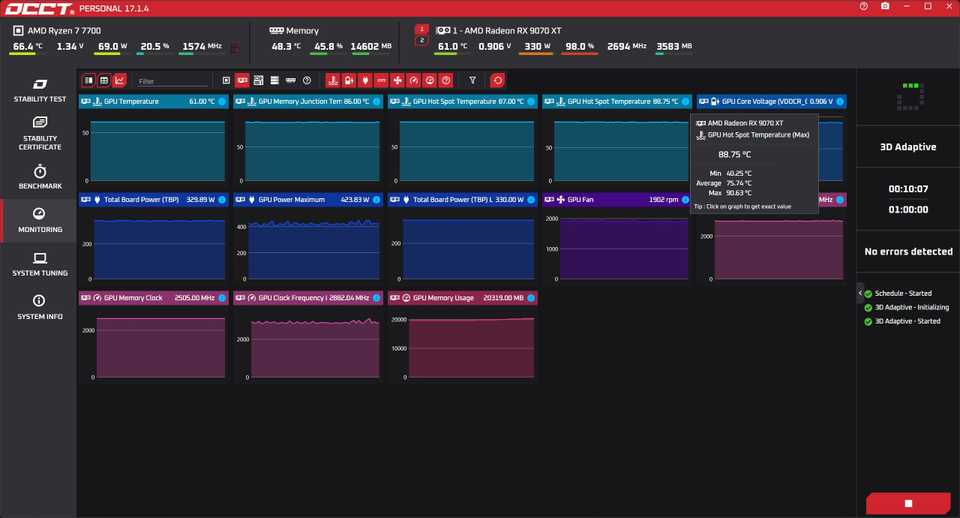Toggle the other-sensors question mark filter

click(446, 80)
